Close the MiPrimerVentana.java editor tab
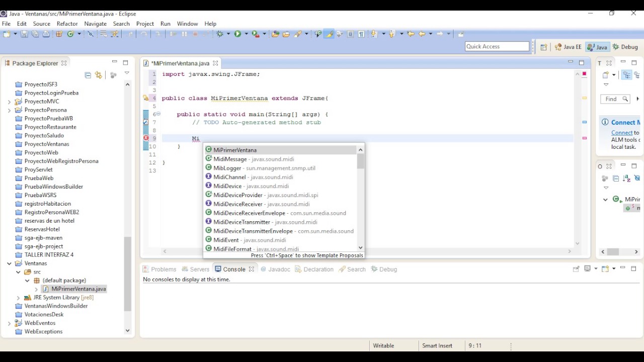Image resolution: width=644 pixels, height=362 pixels. point(215,63)
